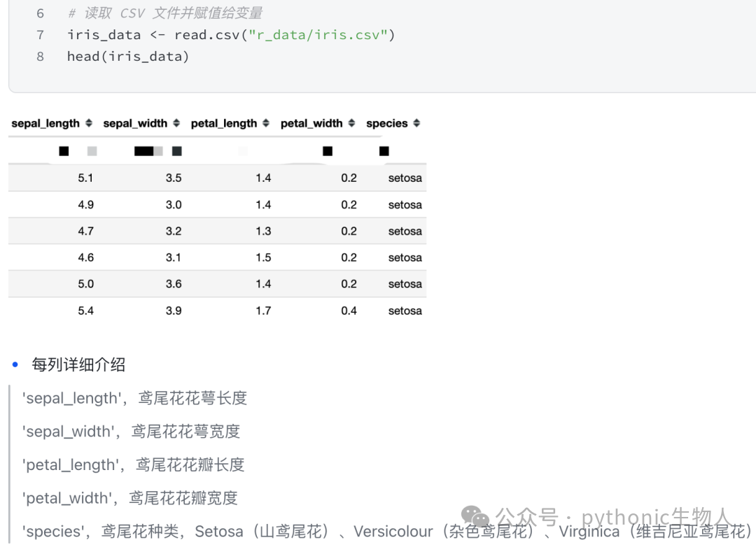
Task: Click line number 8 in code gutter
Action: [40, 57]
